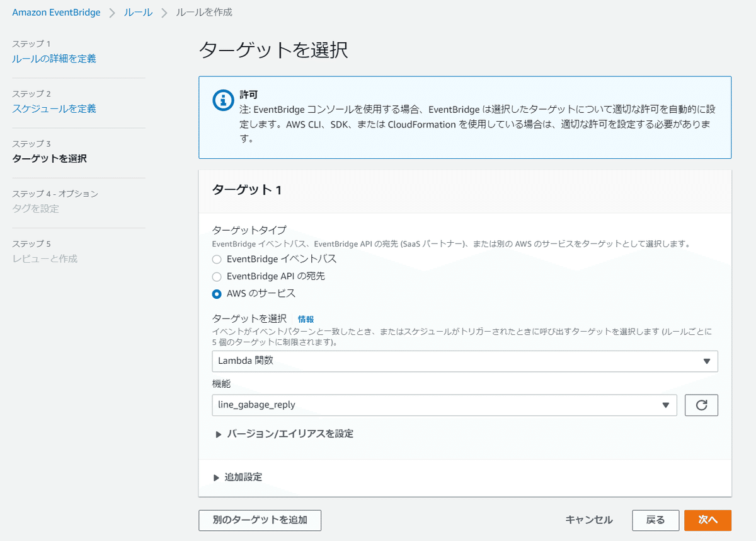Image resolution: width=756 pixels, height=541 pixels.
Task: Navigate to Amazon EventBridge via breadcrumb
Action: tap(56, 12)
